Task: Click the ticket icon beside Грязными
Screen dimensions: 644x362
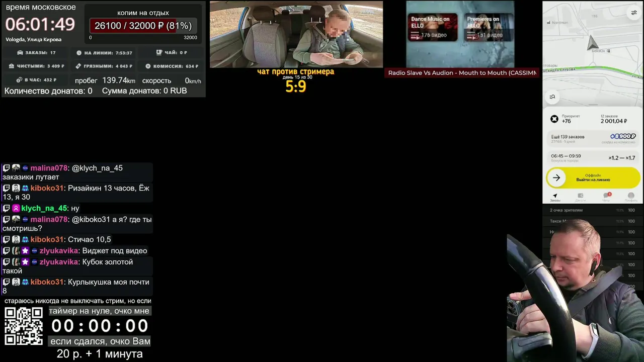Action: 78,66
